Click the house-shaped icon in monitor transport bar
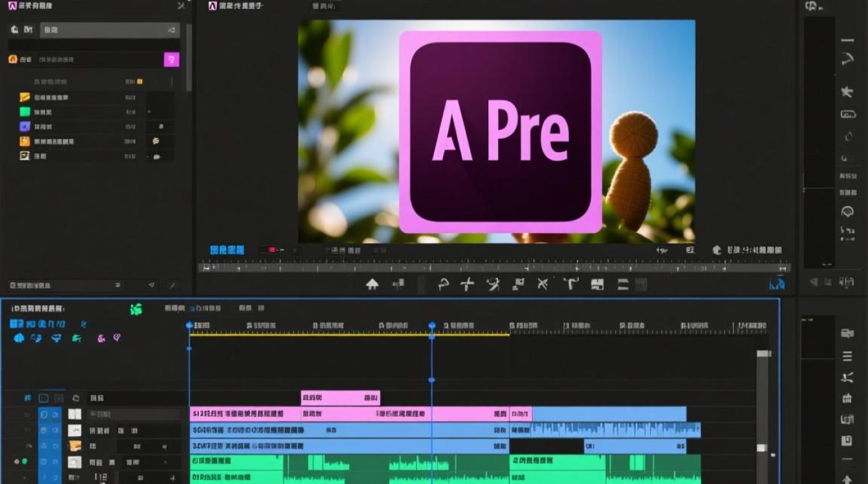The height and width of the screenshot is (484, 868). [373, 284]
